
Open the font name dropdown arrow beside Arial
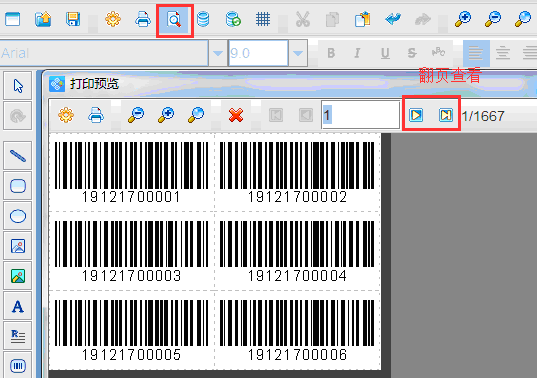pos(218,53)
